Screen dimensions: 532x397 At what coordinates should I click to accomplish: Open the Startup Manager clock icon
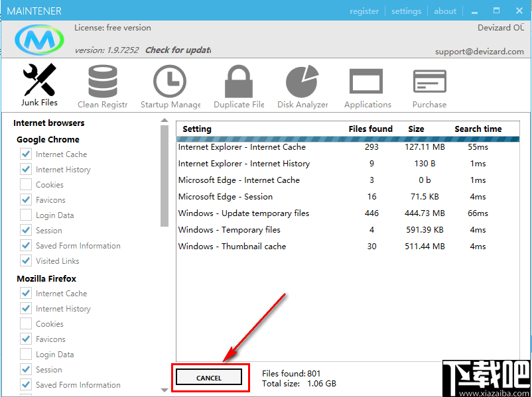tap(170, 82)
